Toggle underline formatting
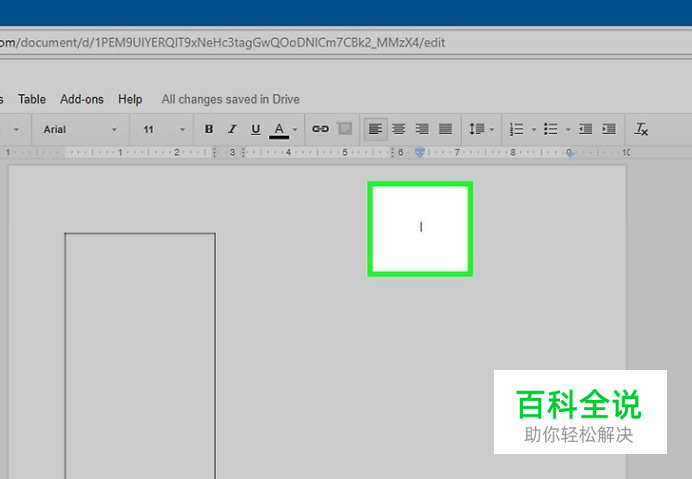Screen dimensions: 692x479 [256, 129]
